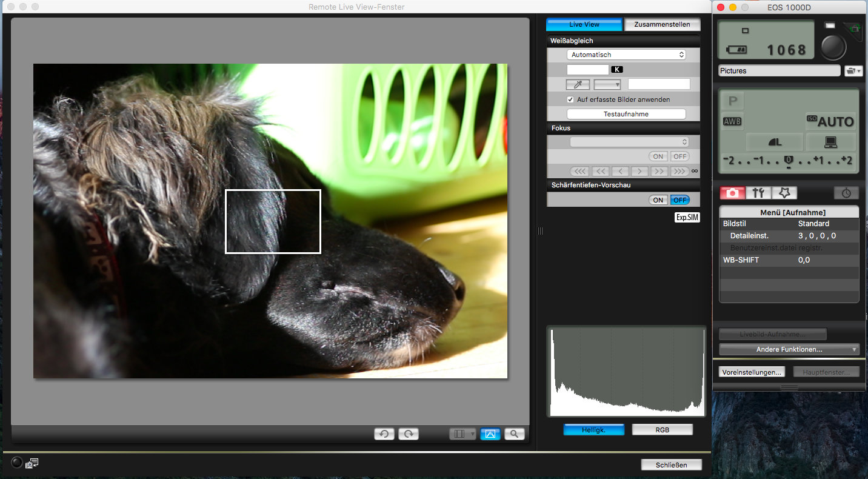The width and height of the screenshot is (868, 479).
Task: Open the destination folder dropdown next to Pictures
Action: coord(853,71)
